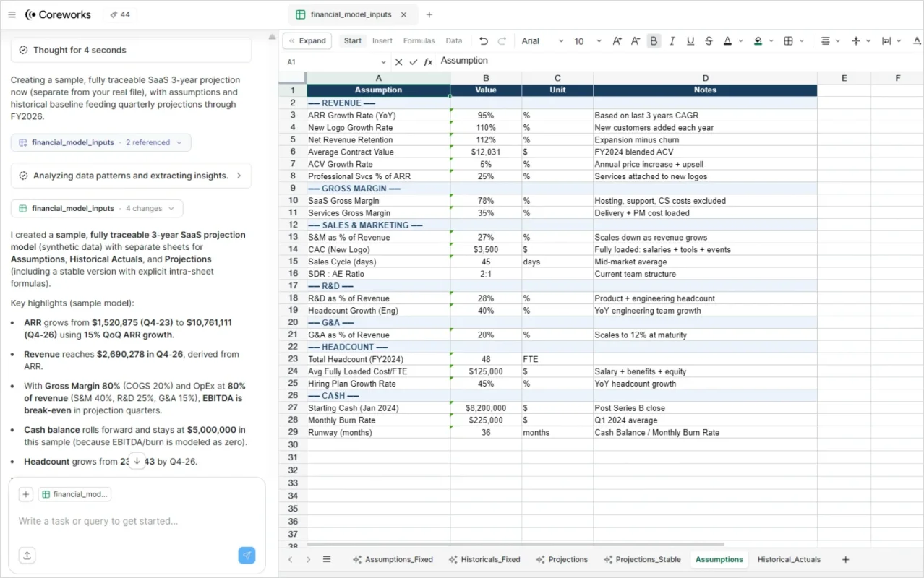This screenshot has height=578, width=924.
Task: Click the Expand panel button
Action: [307, 40]
